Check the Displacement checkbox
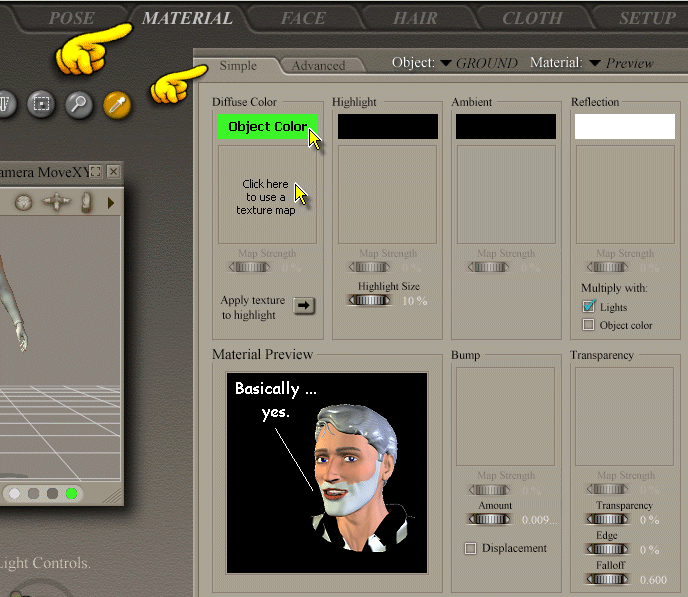Viewport: 688px width, 597px height. [x=470, y=548]
